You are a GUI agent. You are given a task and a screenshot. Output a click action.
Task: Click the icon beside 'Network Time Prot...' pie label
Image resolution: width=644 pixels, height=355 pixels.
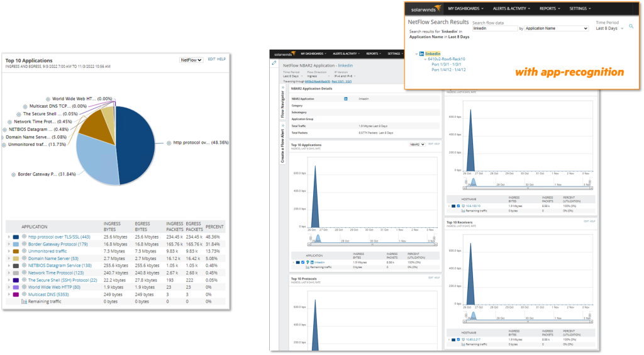(10, 122)
